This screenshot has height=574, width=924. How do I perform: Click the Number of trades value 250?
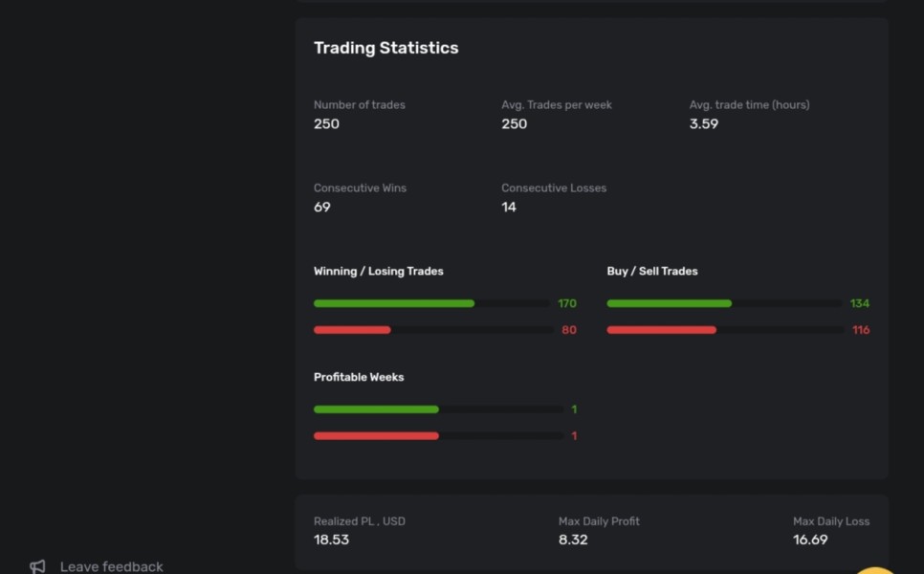(326, 123)
